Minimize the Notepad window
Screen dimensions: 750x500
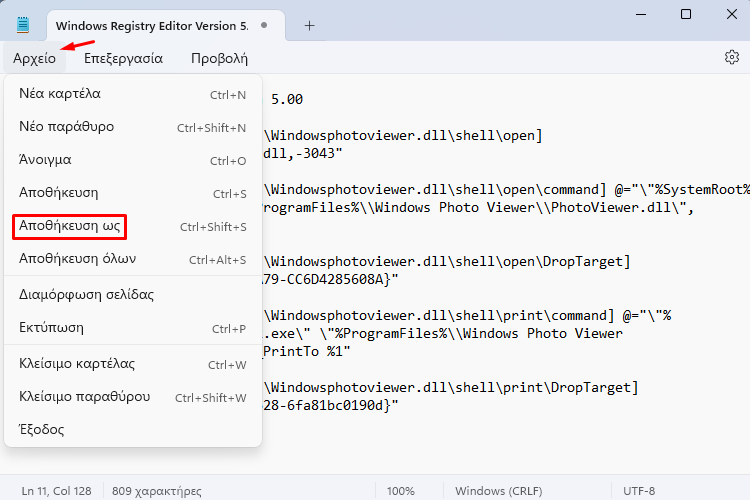click(640, 14)
